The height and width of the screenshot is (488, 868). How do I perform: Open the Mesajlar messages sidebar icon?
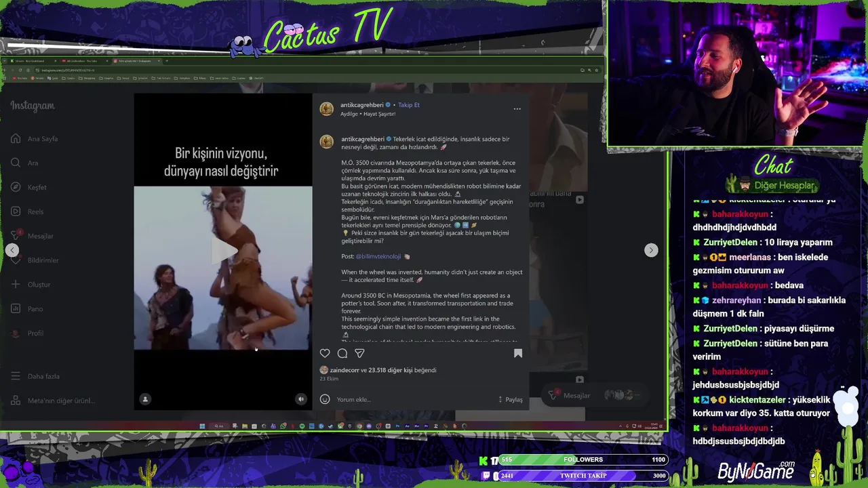[x=16, y=236]
